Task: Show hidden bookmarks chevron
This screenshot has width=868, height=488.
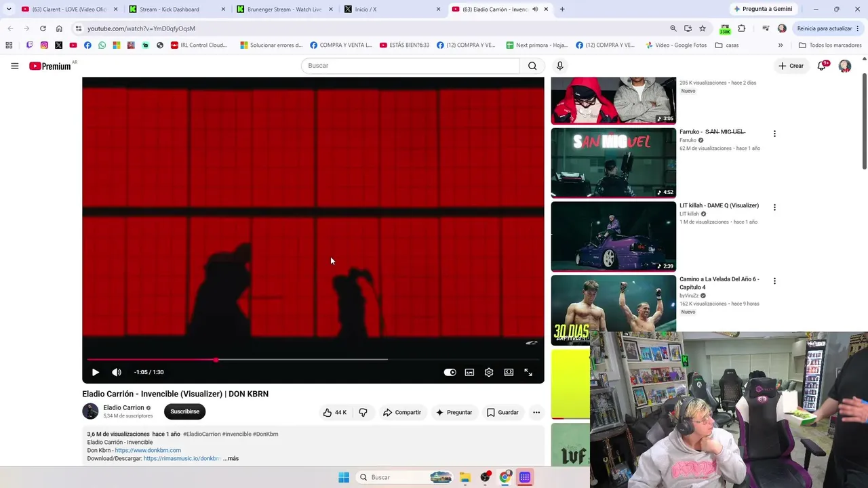Action: pos(781,45)
